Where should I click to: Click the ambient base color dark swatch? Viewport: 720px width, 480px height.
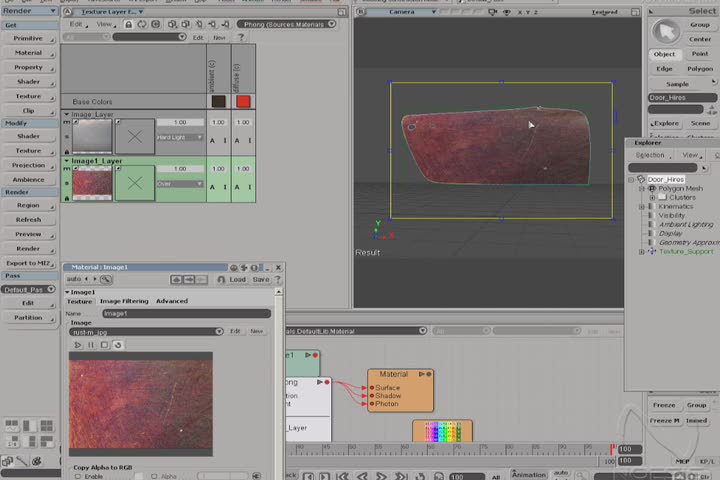pos(219,102)
